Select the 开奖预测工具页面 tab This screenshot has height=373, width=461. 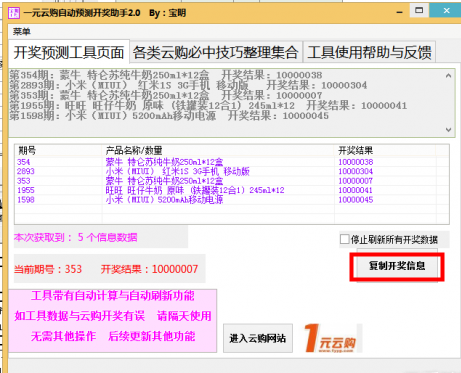coord(69,52)
